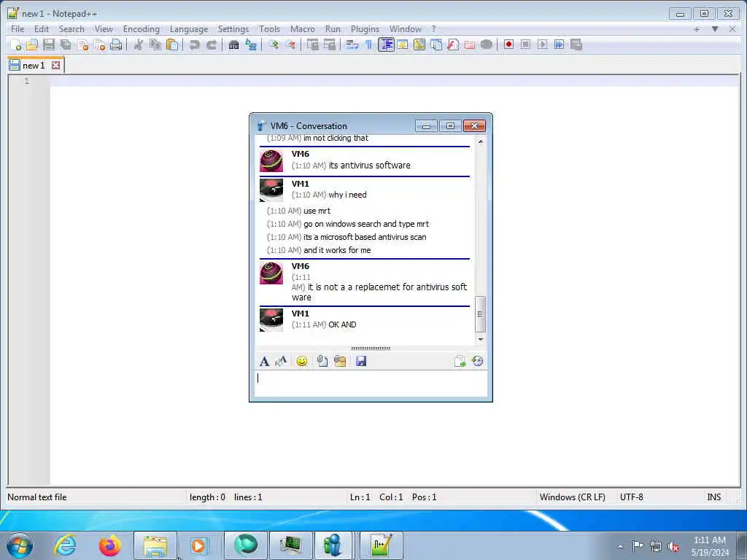Click the Paste clipboard icon

click(x=172, y=44)
